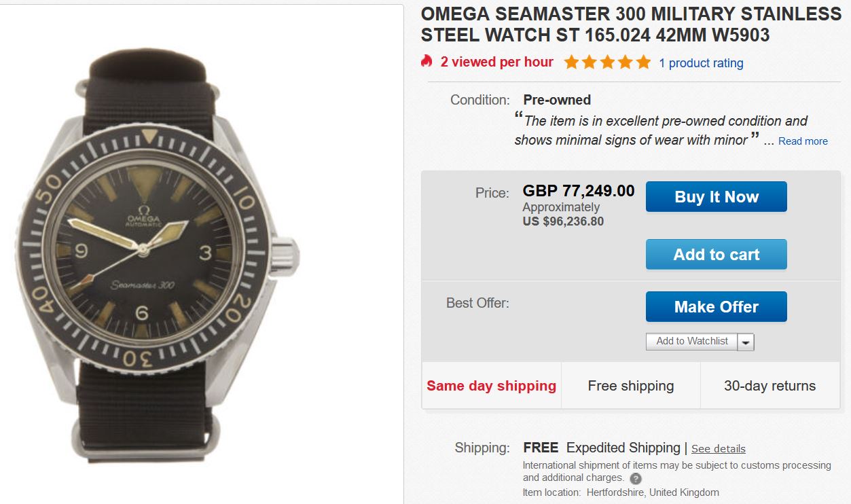
Task: Click the Pre-owned condition text
Action: [x=557, y=100]
